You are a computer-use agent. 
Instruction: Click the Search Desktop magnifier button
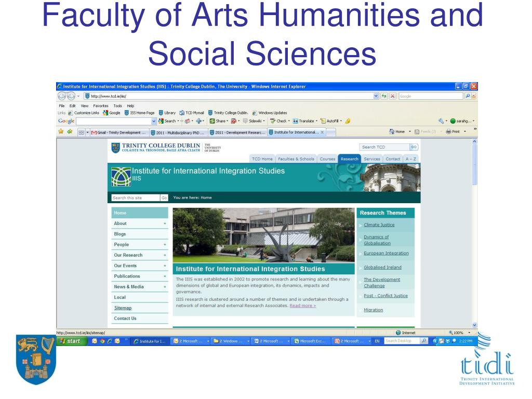coord(424,341)
